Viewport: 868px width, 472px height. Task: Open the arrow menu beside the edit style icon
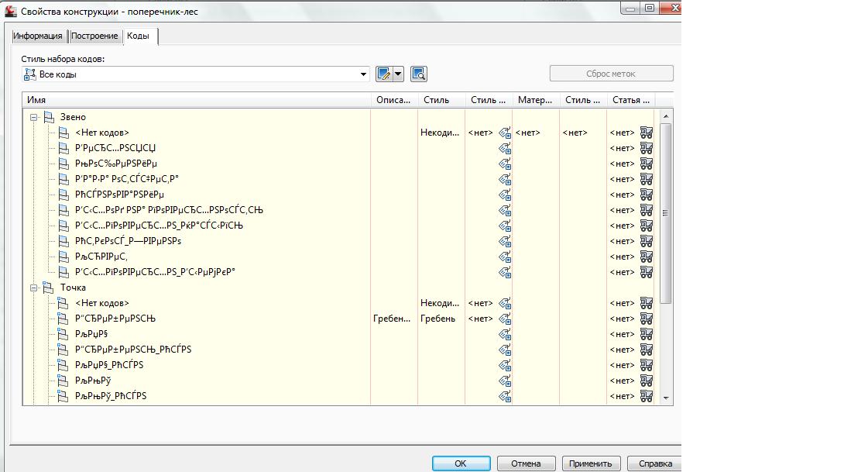tap(398, 74)
